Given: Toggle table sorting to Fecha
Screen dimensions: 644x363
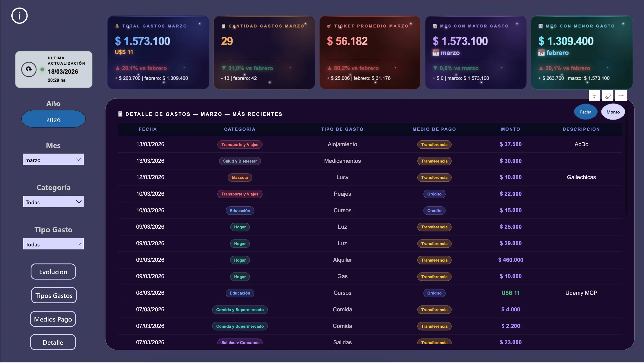Looking at the screenshot, I should pos(585,112).
